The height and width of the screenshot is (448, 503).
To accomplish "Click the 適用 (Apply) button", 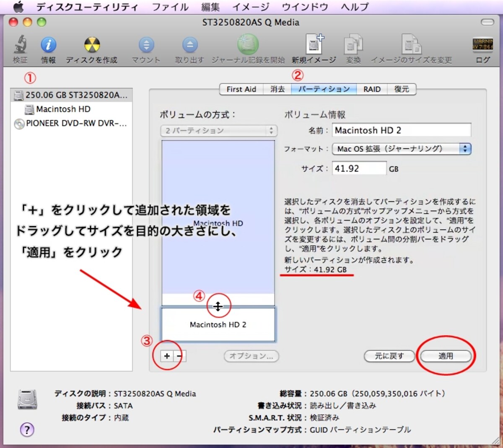I will [x=446, y=356].
